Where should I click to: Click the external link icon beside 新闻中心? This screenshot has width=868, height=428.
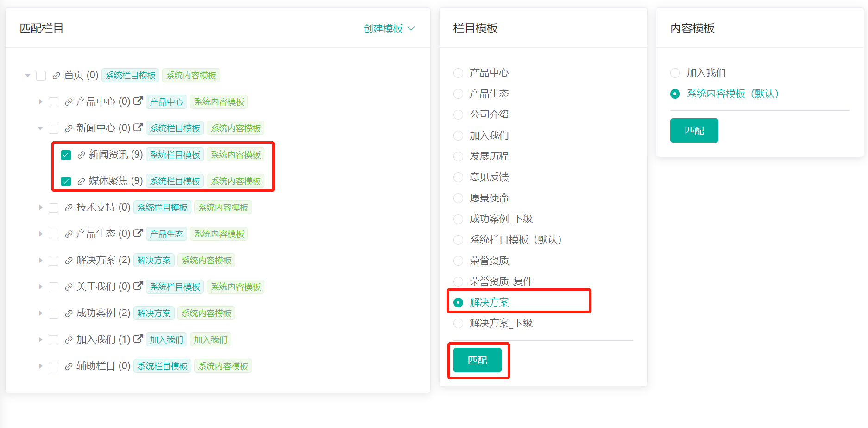pos(138,128)
